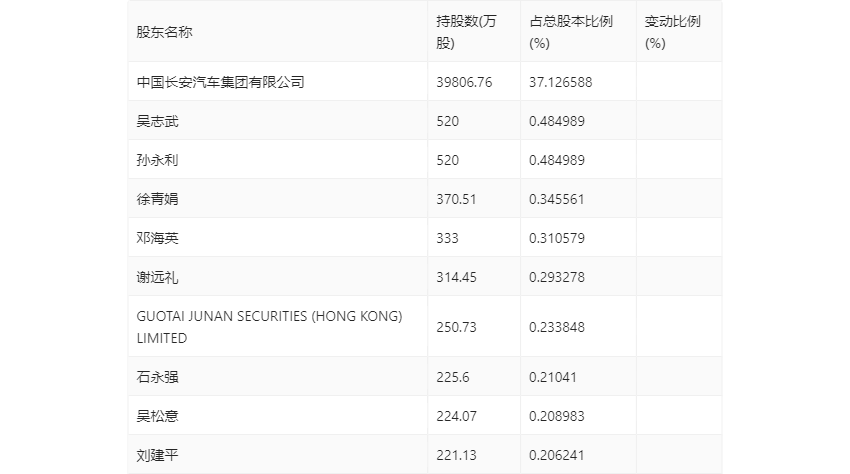Select shareholder name 徐青娟
Screen dimensions: 850x474
click(x=157, y=199)
